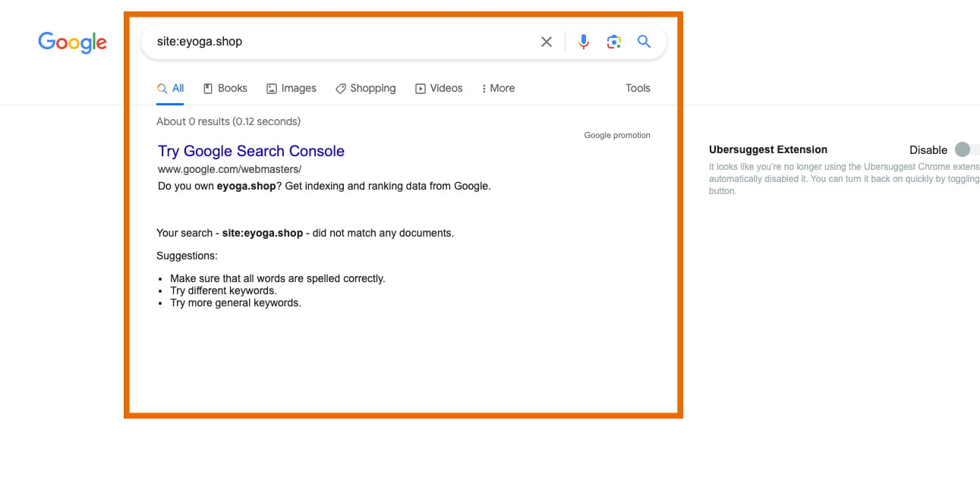Click 'Try more general keywords.' text
The width and height of the screenshot is (980, 499).
[235, 303]
